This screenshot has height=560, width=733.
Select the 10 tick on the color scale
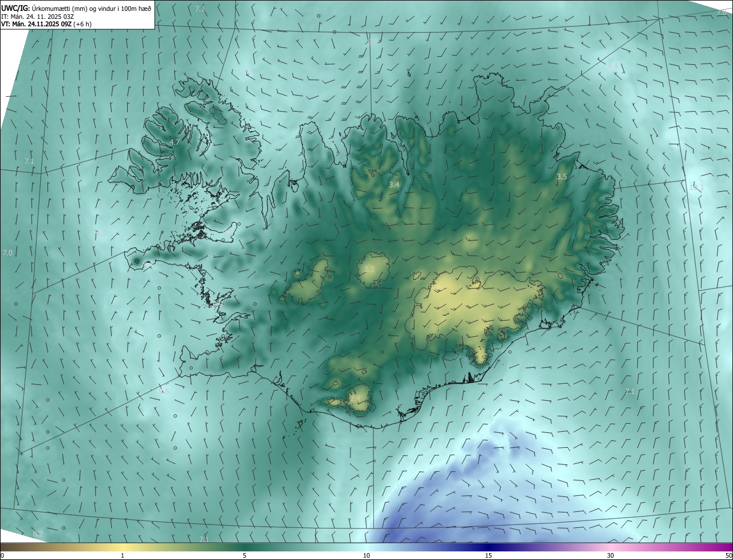click(x=366, y=555)
